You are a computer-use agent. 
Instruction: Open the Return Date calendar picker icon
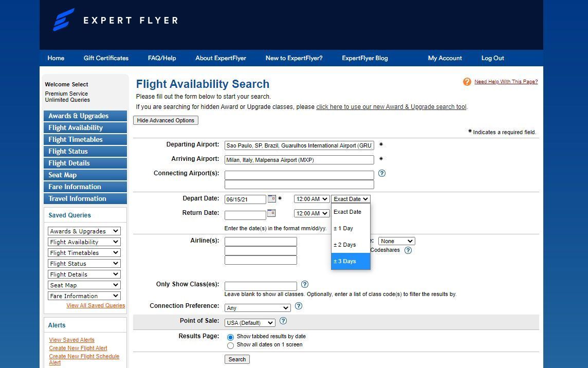[271, 213]
